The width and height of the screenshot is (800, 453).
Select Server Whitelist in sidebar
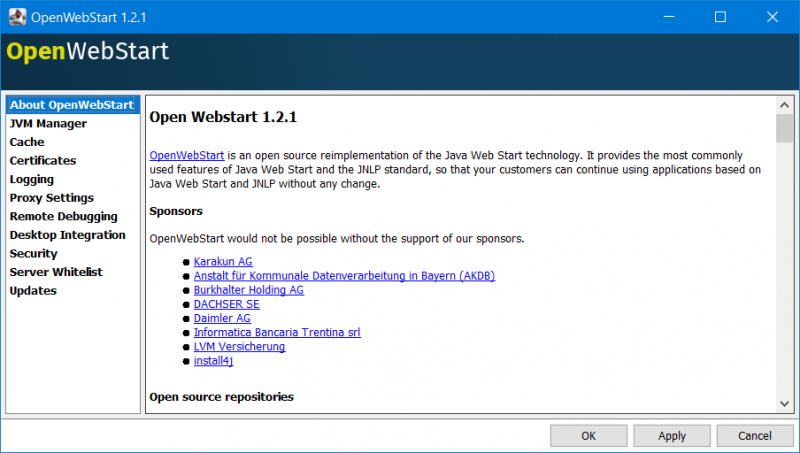click(56, 272)
